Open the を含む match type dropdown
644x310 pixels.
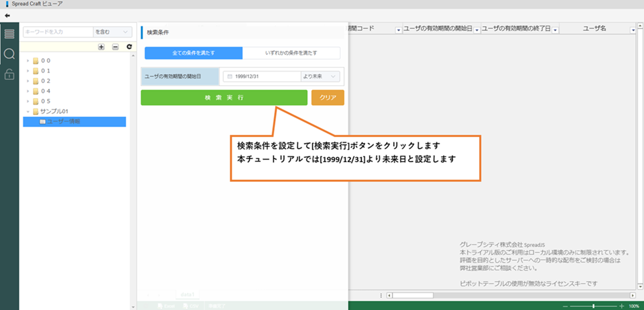(112, 32)
